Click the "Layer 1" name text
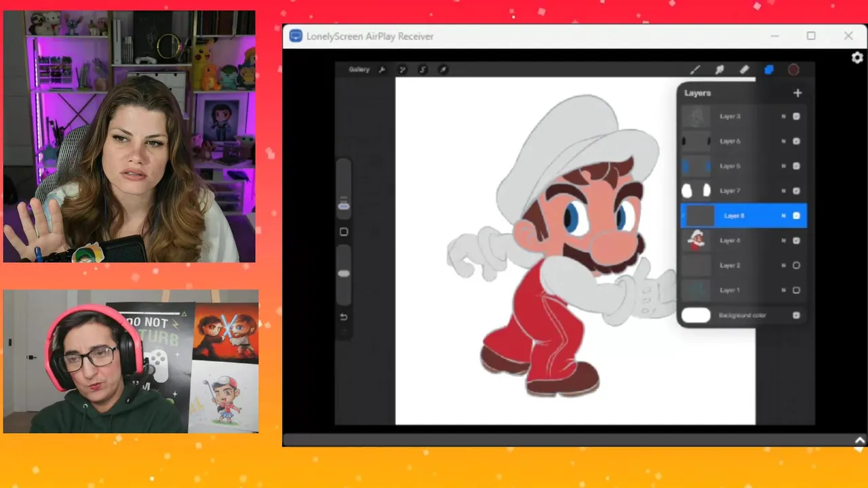Viewport: 868px width, 488px height. pyautogui.click(x=730, y=290)
